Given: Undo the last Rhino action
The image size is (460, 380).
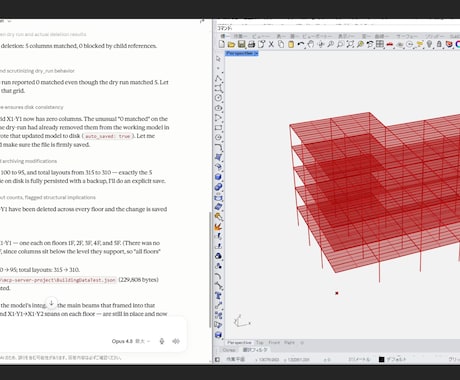Looking at the screenshot, I should pos(301,44).
